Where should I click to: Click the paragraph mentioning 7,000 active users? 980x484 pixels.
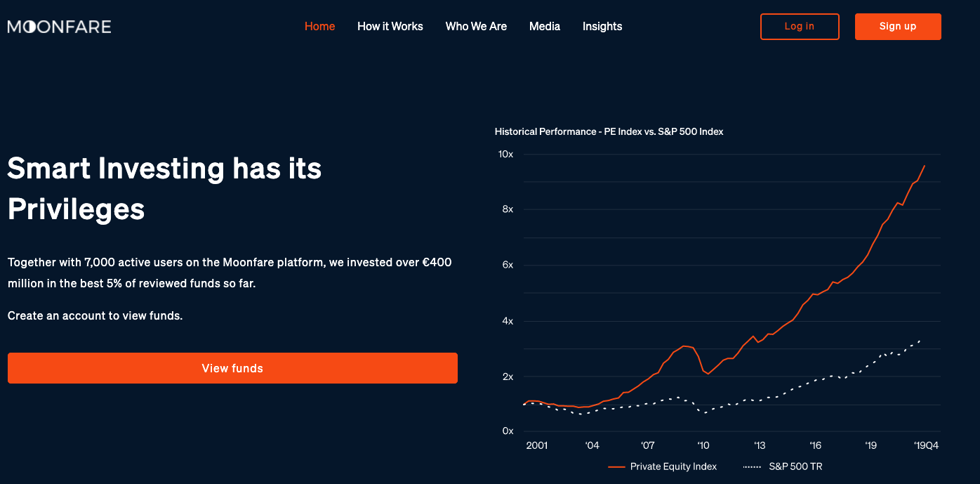tap(230, 273)
